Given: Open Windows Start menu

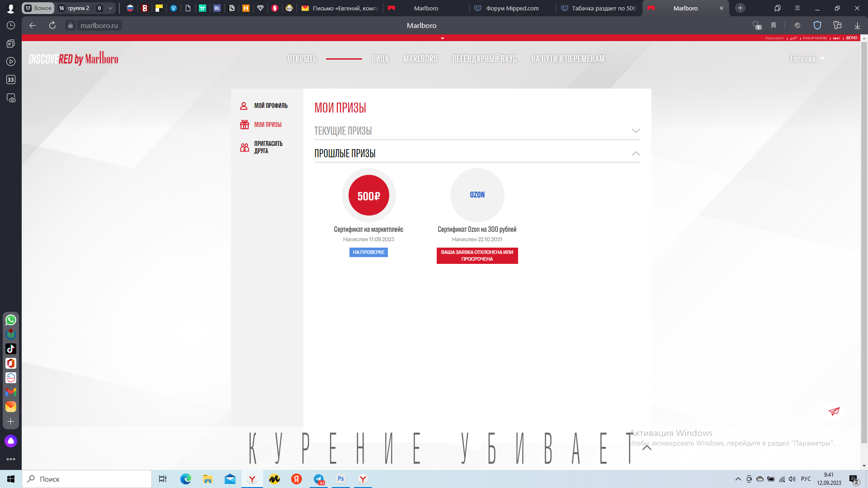Looking at the screenshot, I should point(11,479).
